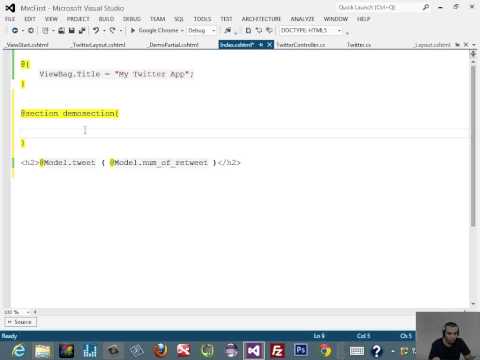The height and width of the screenshot is (360, 480).
Task: Open the ANALYZE menu
Action: 302,19
